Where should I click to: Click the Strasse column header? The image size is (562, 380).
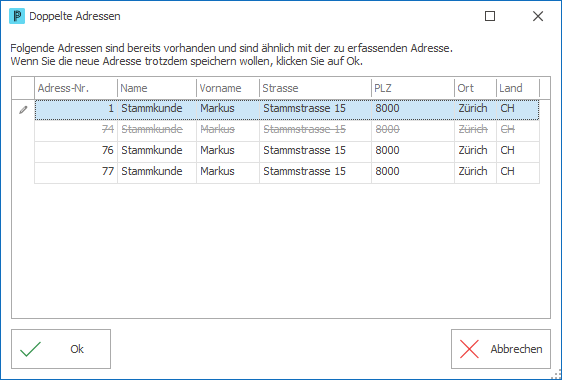pos(315,88)
